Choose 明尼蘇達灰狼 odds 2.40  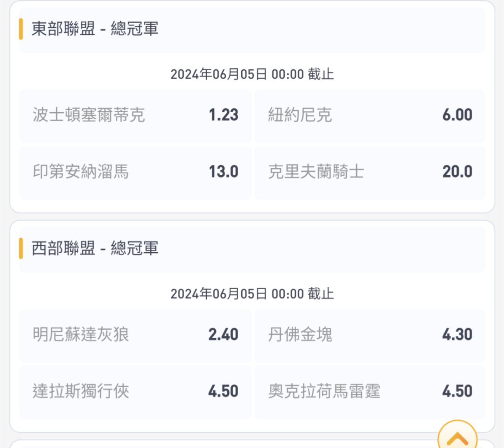pos(135,336)
